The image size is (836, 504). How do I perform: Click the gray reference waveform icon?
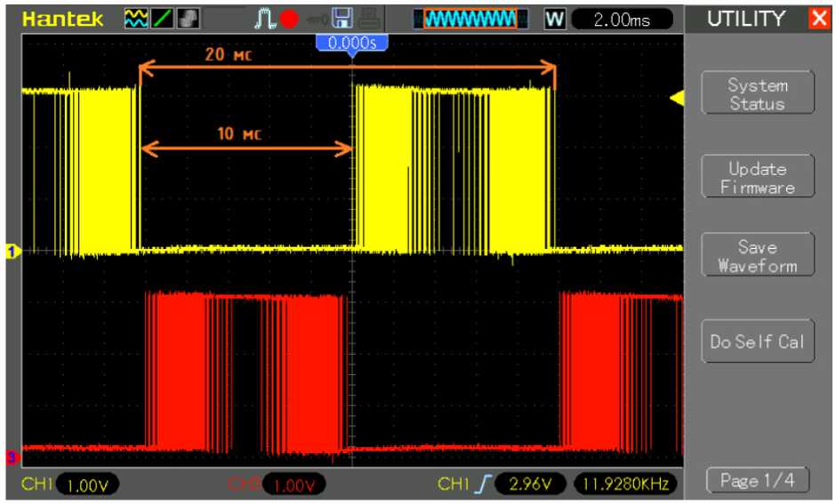pos(186,19)
